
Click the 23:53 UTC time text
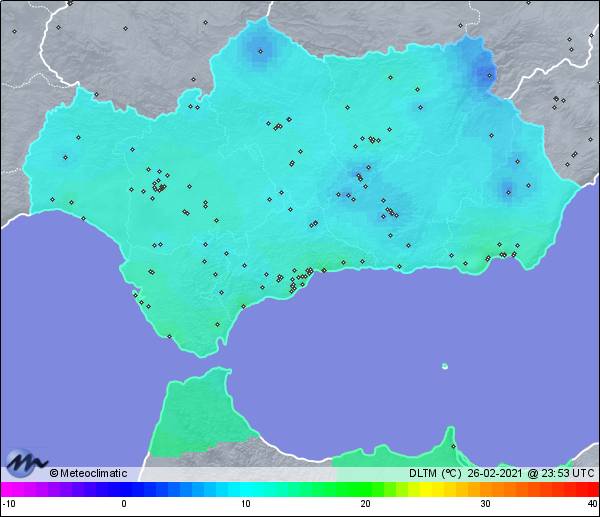[568, 473]
